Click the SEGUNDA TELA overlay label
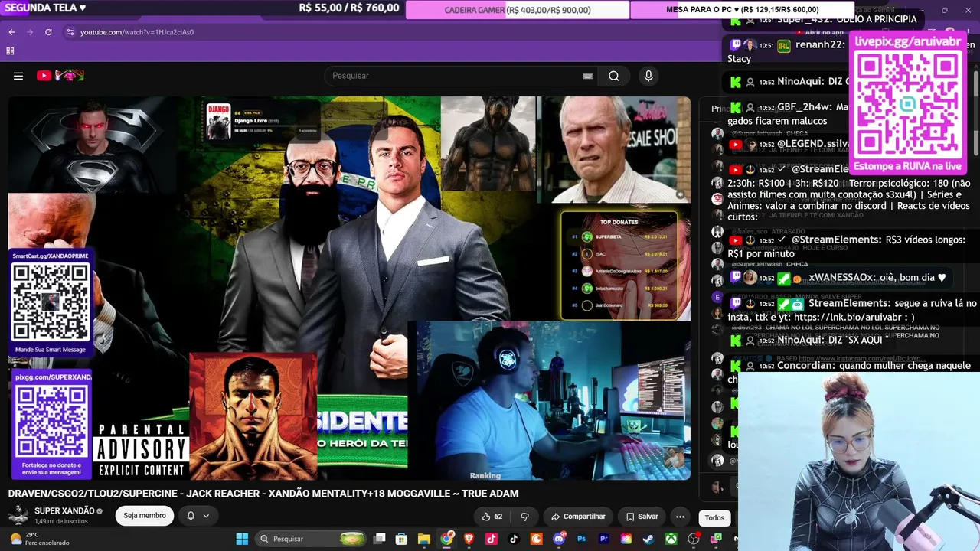This screenshot has width=980, height=551. (x=45, y=8)
